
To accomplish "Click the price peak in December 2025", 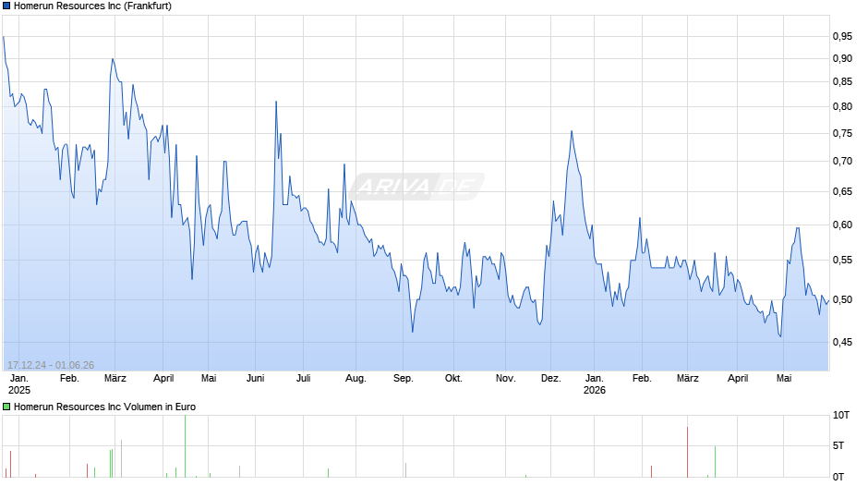I will pos(572,131).
